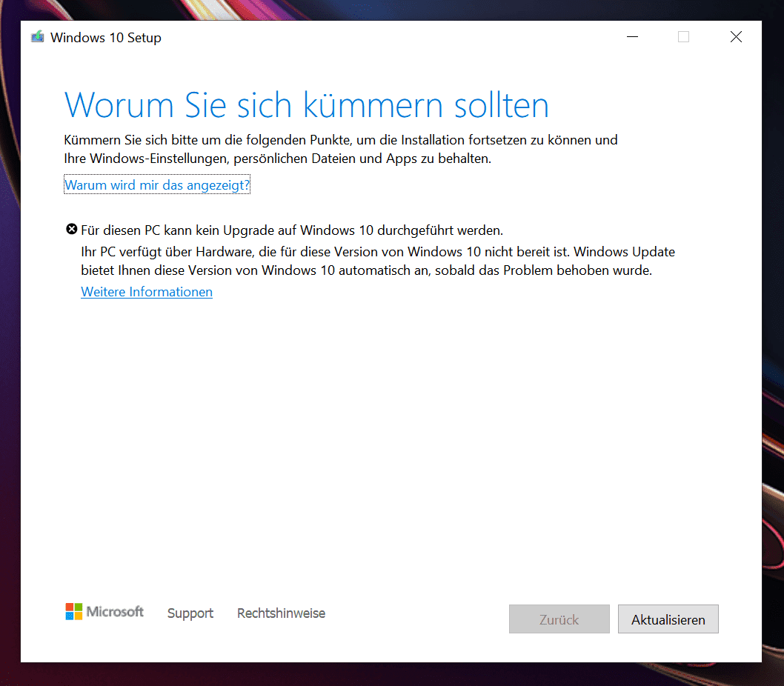Viewport: 784px width, 686px height.
Task: Open the Rechtshinweise link
Action: click(281, 613)
